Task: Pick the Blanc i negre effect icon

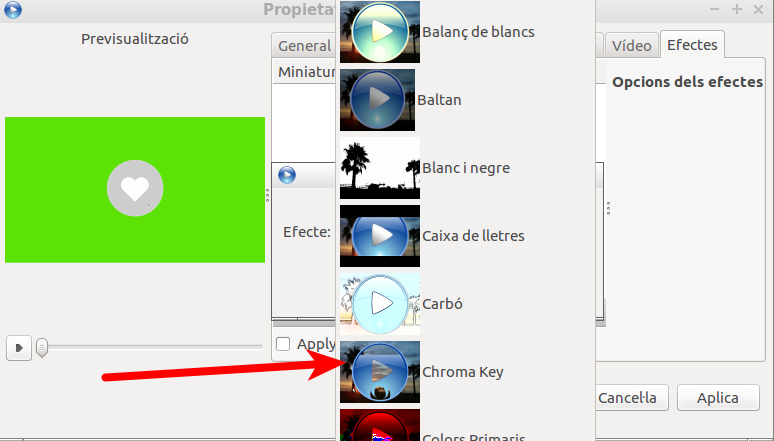Action: tap(380, 168)
